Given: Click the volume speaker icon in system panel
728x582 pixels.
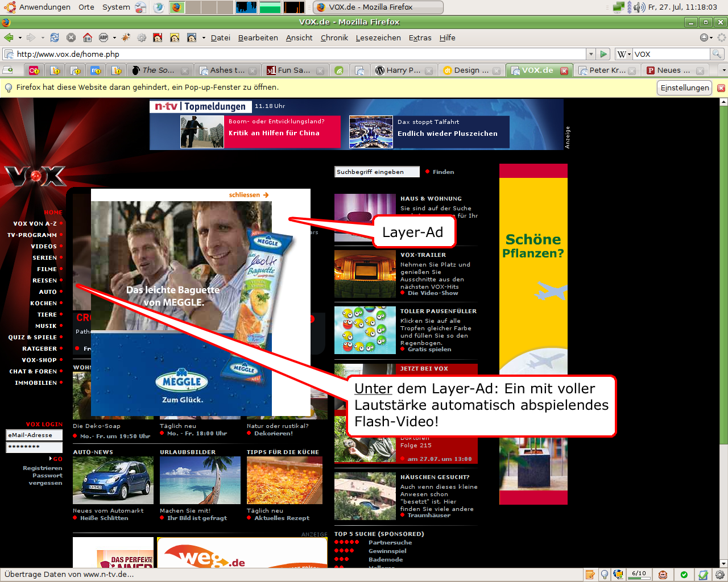Looking at the screenshot, I should [x=639, y=7].
